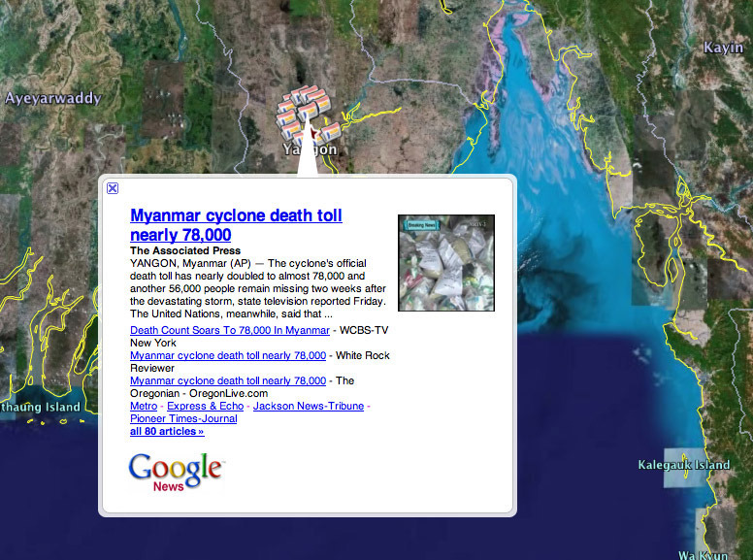Click 'The Associated Press' source text
The height and width of the screenshot is (560, 753).
tap(185, 250)
